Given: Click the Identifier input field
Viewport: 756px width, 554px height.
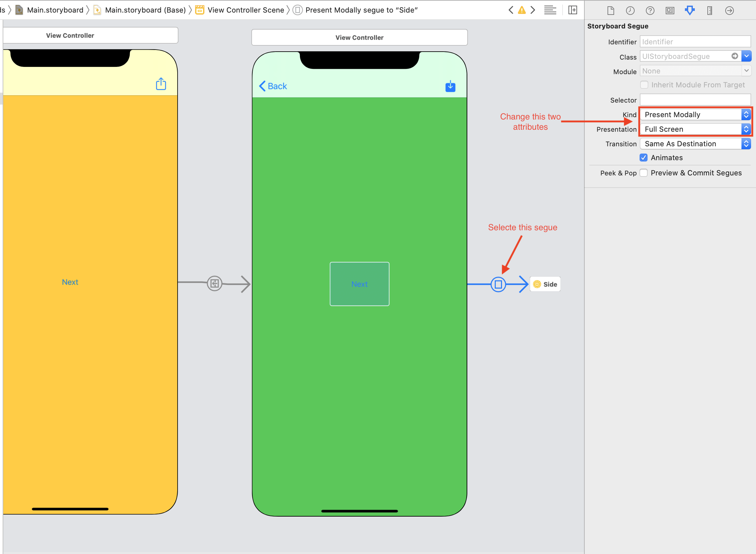Looking at the screenshot, I should (x=695, y=42).
